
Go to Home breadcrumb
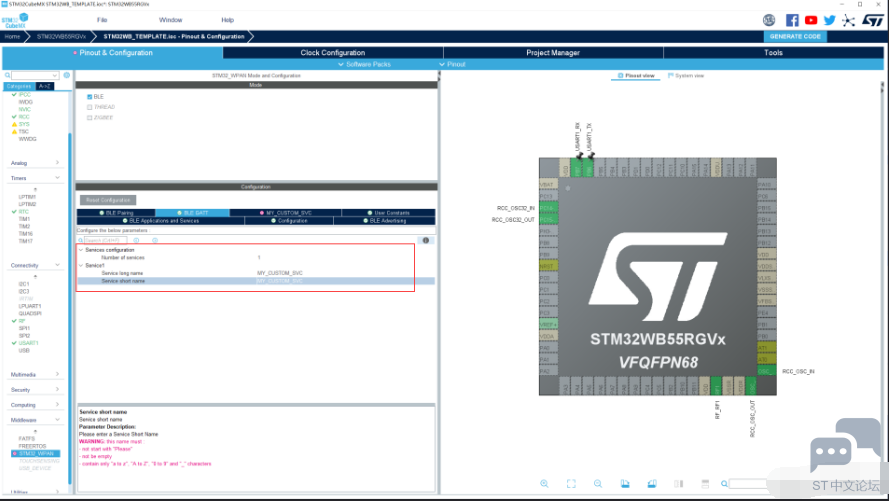click(12, 36)
